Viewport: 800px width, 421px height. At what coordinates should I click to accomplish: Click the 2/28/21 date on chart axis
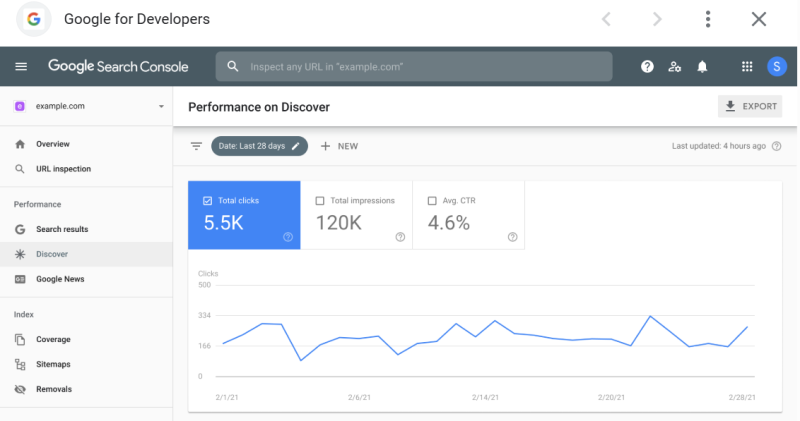click(x=742, y=397)
